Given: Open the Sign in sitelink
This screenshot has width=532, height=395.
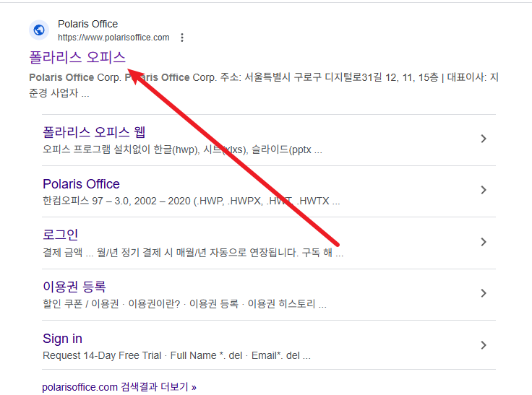Looking at the screenshot, I should pyautogui.click(x=62, y=339).
